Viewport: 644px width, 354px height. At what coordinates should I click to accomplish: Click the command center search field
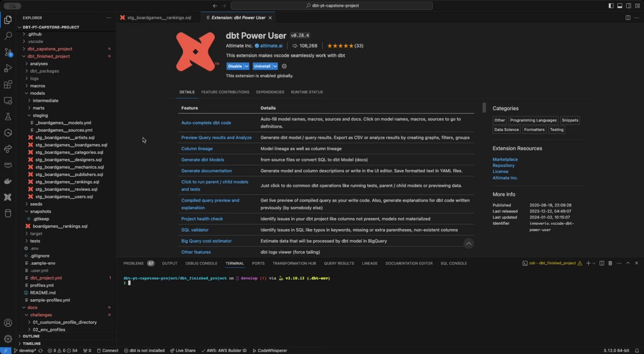click(x=332, y=5)
